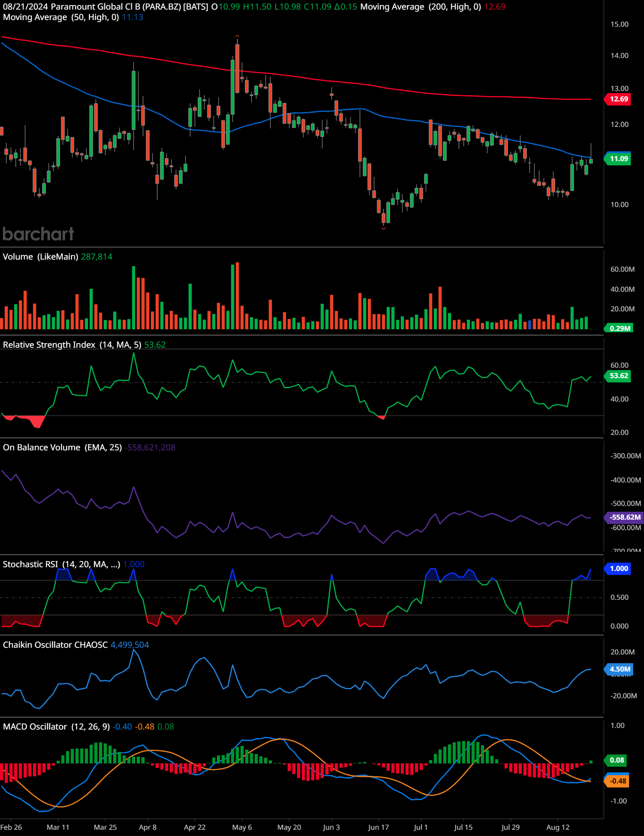Click the May 6 date axis label

click(242, 827)
